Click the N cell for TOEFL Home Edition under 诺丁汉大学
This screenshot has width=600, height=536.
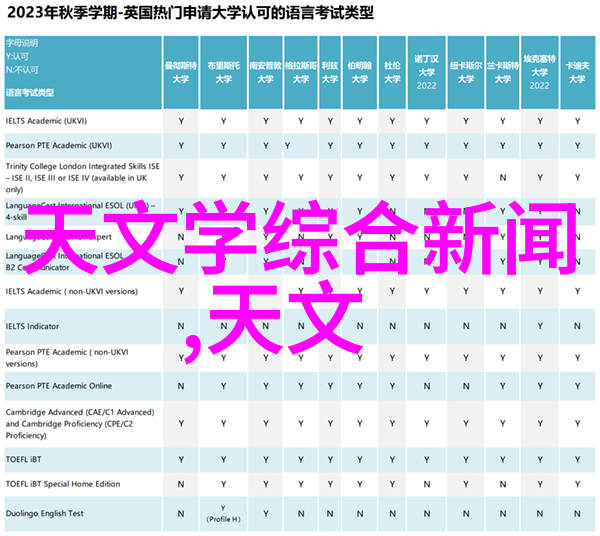pyautogui.click(x=427, y=484)
